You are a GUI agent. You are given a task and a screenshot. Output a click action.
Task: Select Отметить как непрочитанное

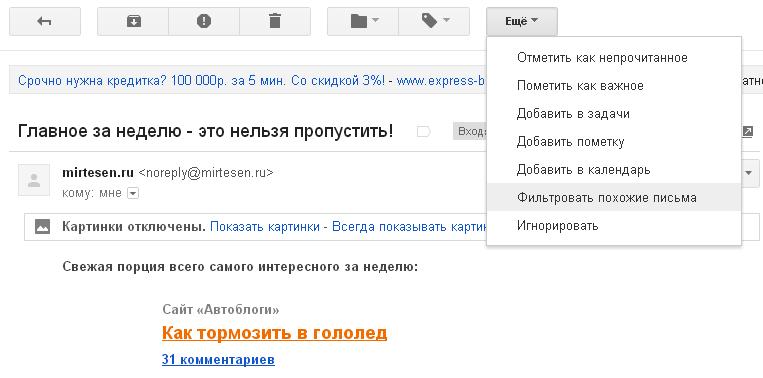tap(614, 58)
